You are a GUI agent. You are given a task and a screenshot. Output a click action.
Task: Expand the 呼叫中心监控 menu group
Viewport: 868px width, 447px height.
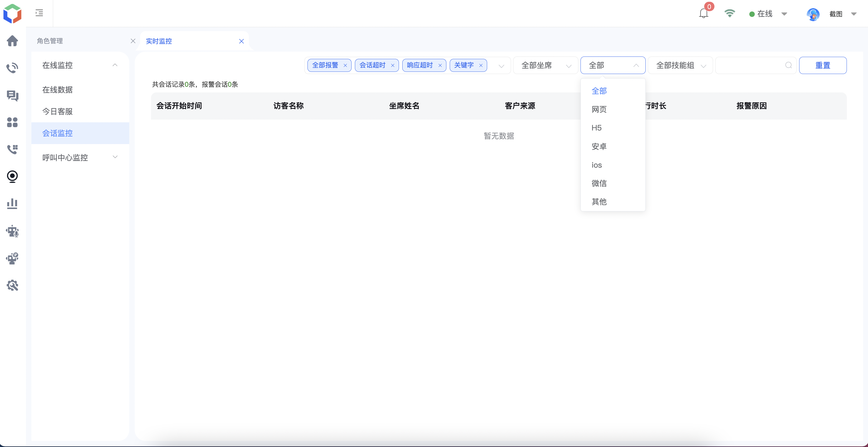click(80, 157)
